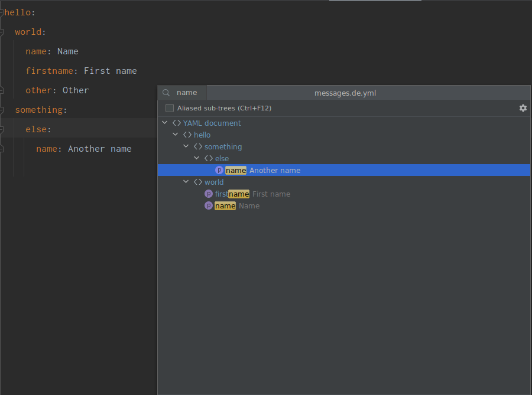Click the property icon beside 'name Name'
The height and width of the screenshot is (395, 532).
[209, 205]
